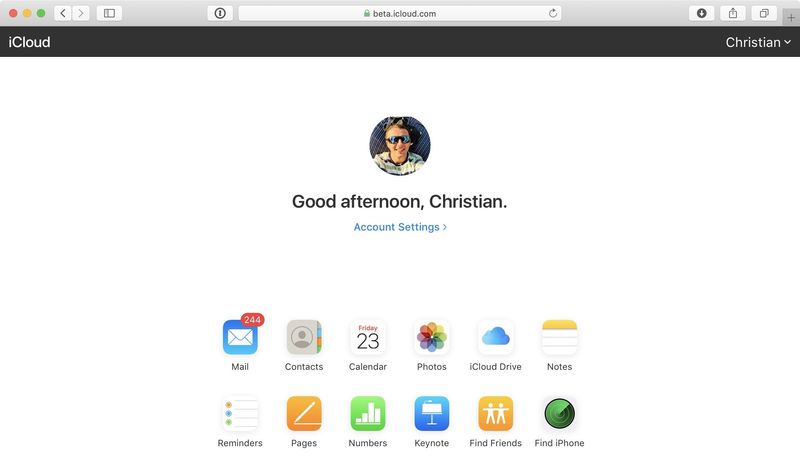Click the Safari forward arrow
Image resolution: width=800 pixels, height=458 pixels.
(81, 13)
